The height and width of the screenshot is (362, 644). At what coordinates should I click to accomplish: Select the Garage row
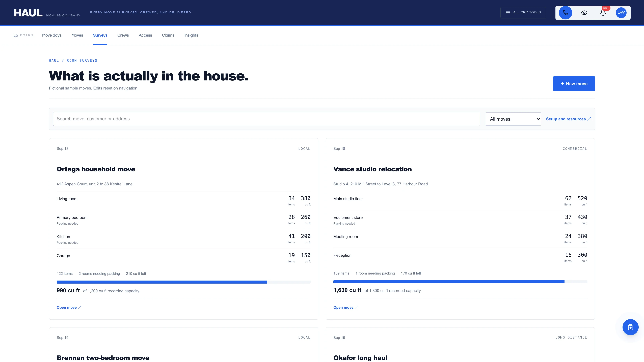click(x=183, y=258)
